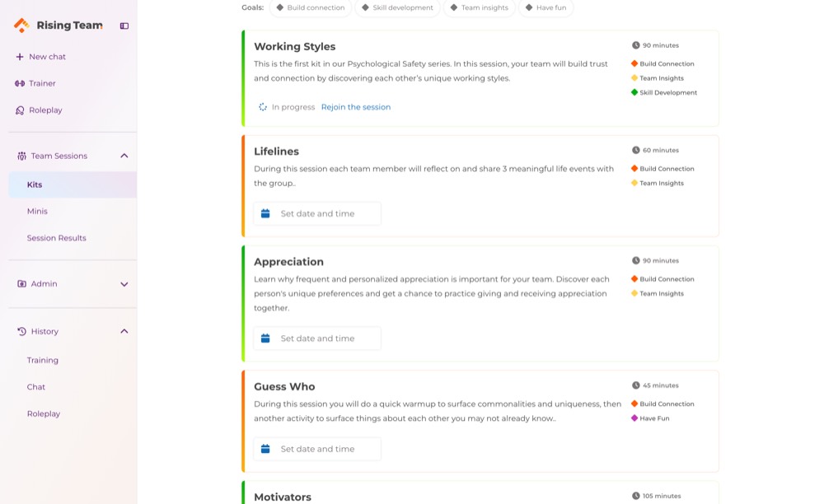
Task: Click Rejoin the session link
Action: pos(356,107)
